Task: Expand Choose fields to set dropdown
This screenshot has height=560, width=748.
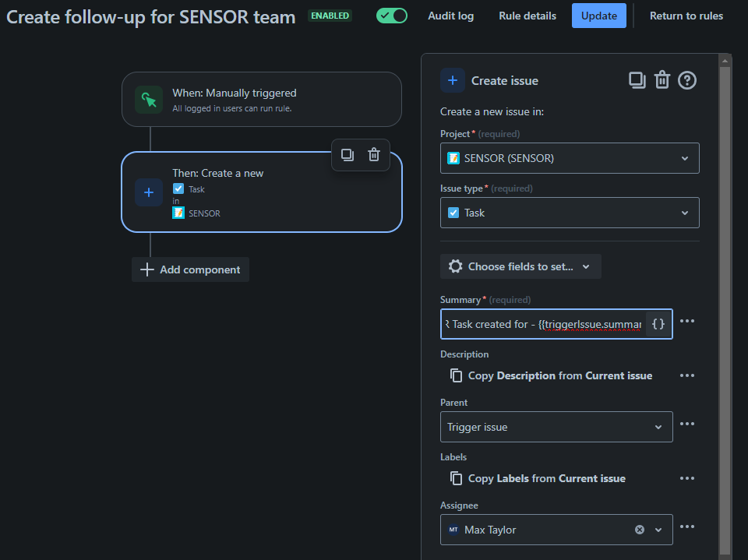Action: 520,266
